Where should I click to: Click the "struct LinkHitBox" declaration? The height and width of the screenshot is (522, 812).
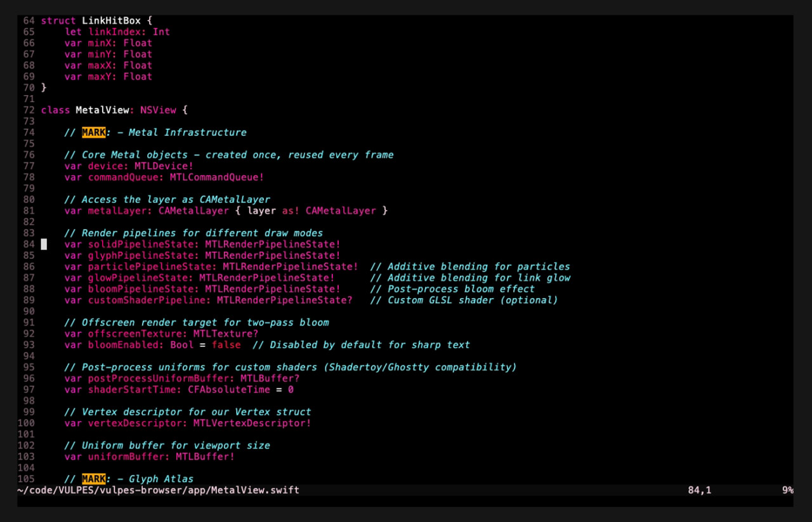(91, 21)
